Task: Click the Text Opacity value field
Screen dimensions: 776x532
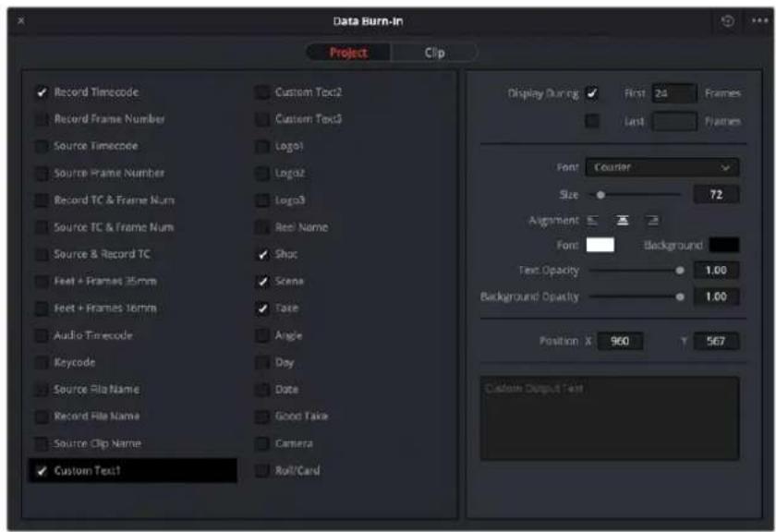Action: pos(716,271)
